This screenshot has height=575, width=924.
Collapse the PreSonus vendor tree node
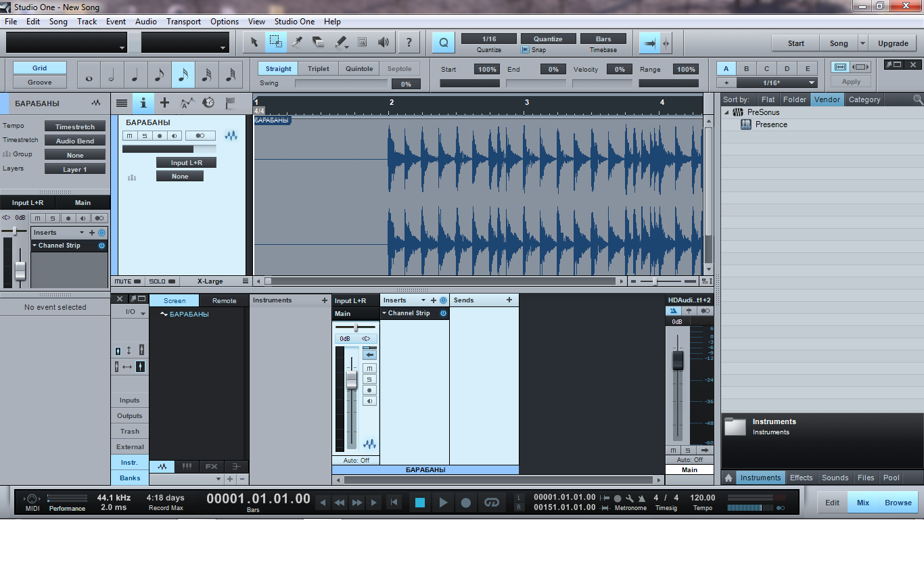pos(727,112)
